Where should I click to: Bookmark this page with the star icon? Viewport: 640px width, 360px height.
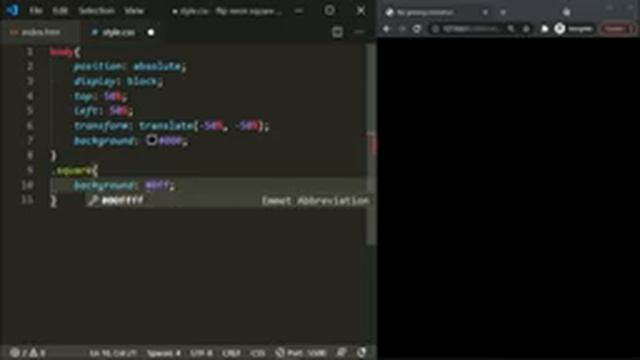click(x=527, y=29)
